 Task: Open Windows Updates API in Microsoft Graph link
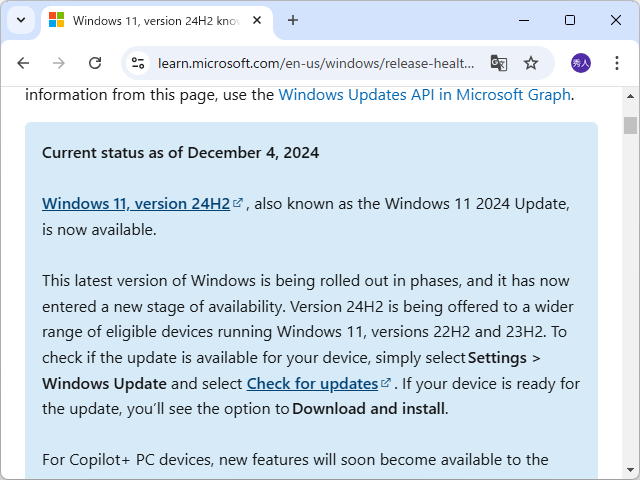424,95
